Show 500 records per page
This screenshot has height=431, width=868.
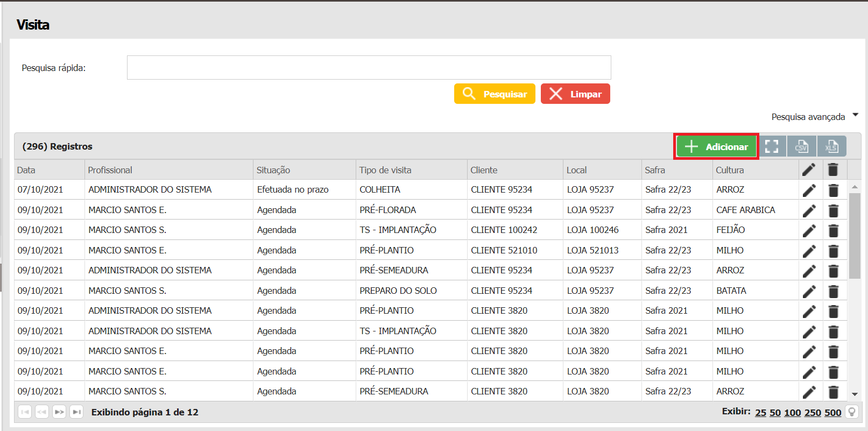click(832, 412)
